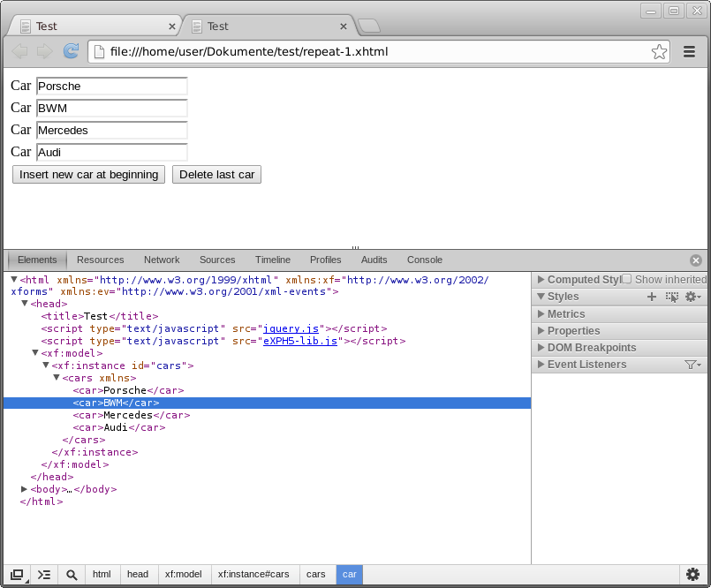Reload the page with the refresh icon
This screenshot has width=711, height=588.
coord(71,51)
